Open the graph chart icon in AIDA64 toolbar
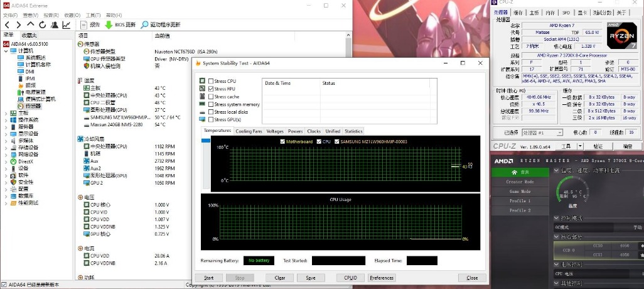Screen dimensions: 644x289 tap(66, 25)
